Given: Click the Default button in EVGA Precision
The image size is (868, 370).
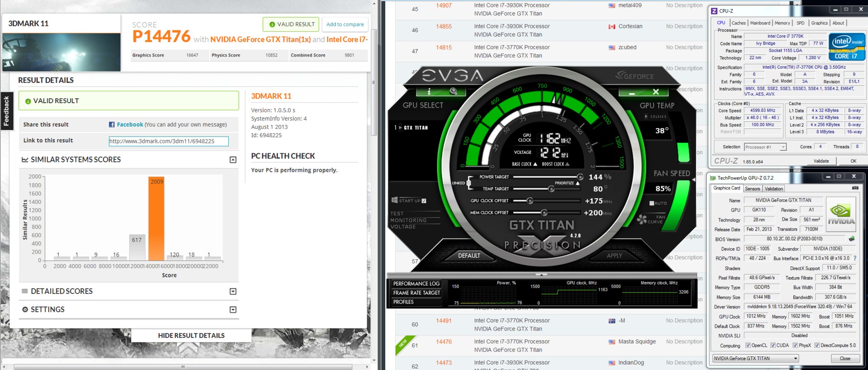Looking at the screenshot, I should pyautogui.click(x=469, y=256).
